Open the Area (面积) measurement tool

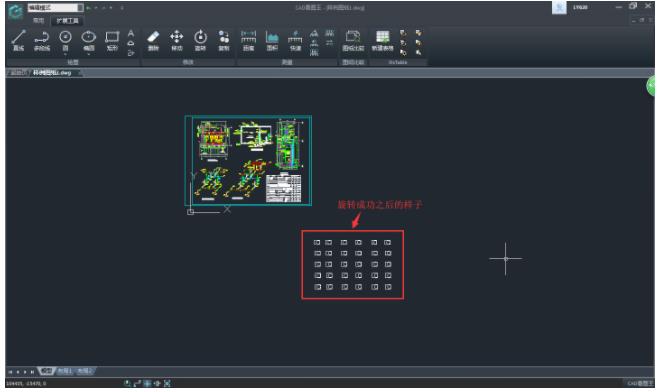272,40
